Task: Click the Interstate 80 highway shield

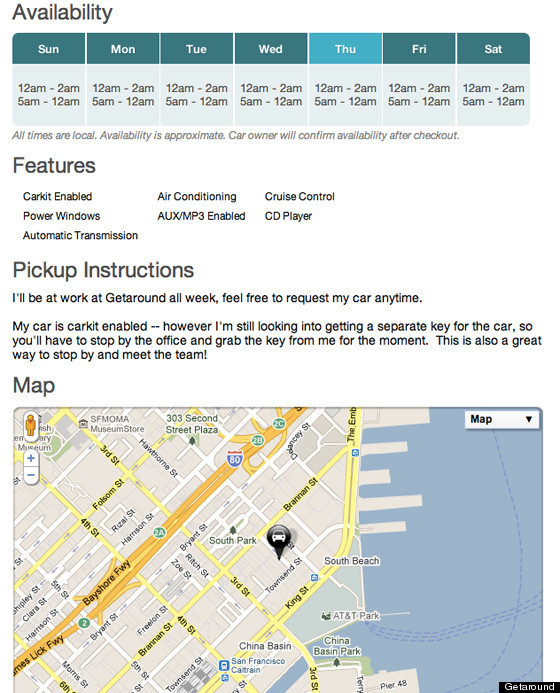Action: point(235,459)
